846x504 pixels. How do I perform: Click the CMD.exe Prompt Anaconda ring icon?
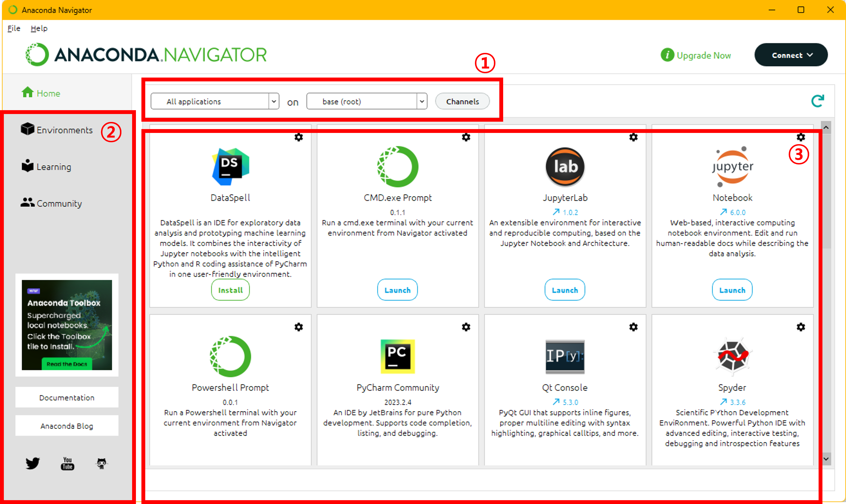[x=397, y=166]
